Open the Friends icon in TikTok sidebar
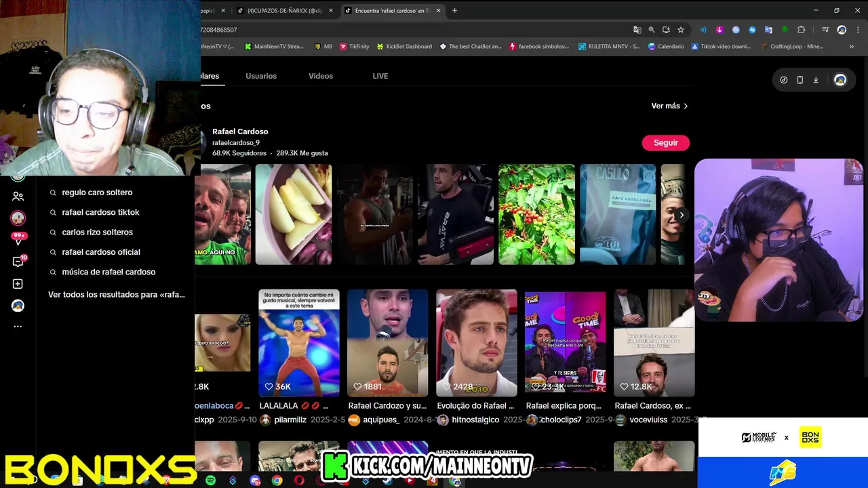This screenshot has height=488, width=868. pyautogui.click(x=18, y=197)
